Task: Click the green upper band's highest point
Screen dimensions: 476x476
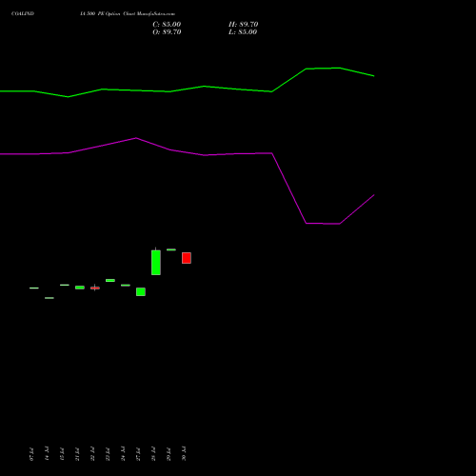Action: (340, 68)
